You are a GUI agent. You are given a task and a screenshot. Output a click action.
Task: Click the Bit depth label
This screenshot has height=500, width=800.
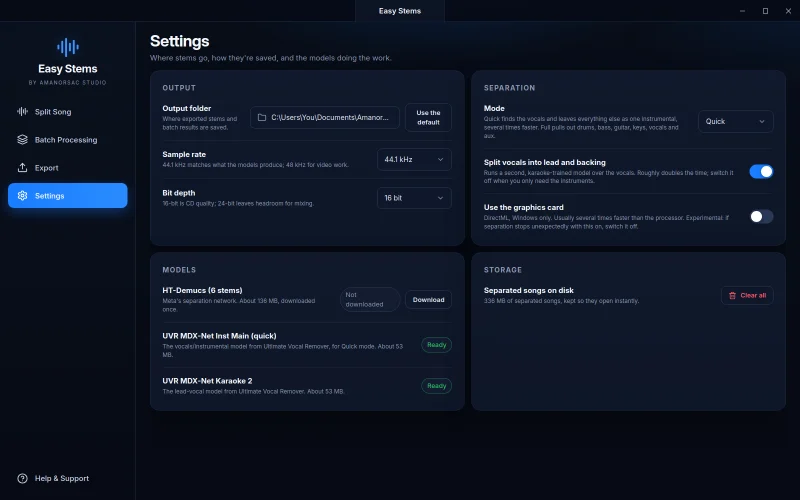(179, 193)
